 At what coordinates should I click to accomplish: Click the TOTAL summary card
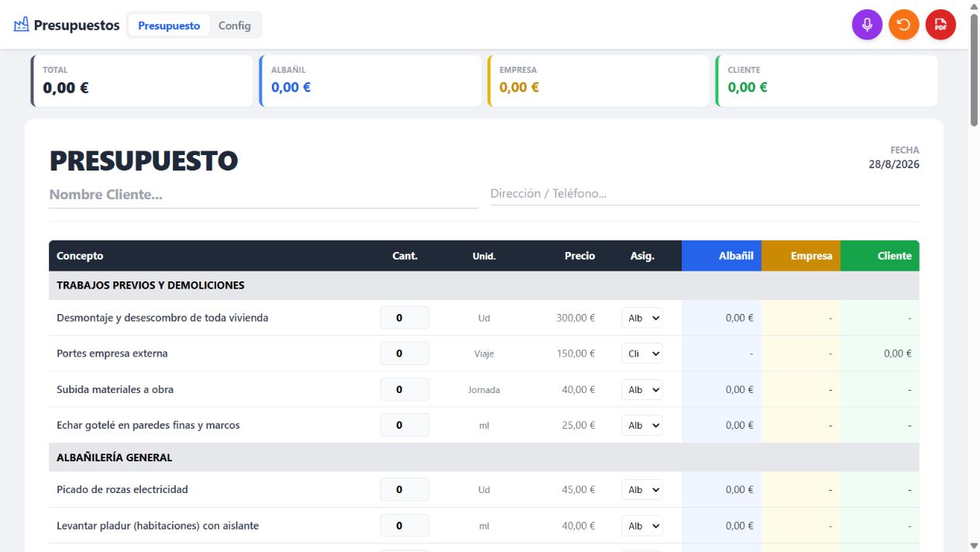(142, 81)
